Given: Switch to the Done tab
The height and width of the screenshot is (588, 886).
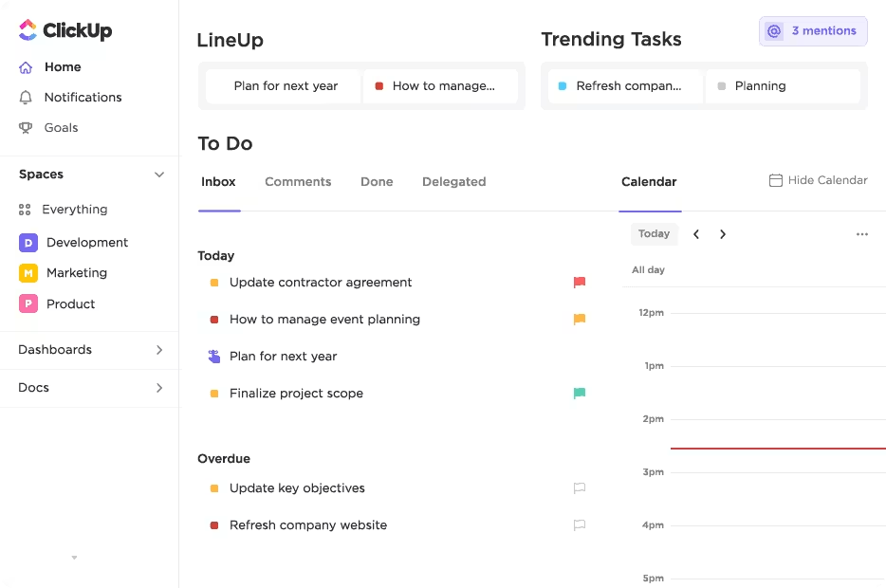Looking at the screenshot, I should (x=377, y=182).
